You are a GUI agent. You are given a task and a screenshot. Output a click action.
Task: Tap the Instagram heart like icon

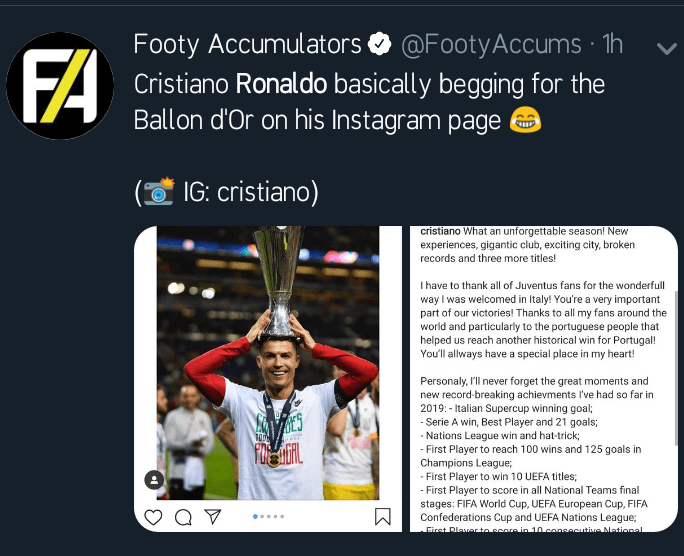coord(153,517)
